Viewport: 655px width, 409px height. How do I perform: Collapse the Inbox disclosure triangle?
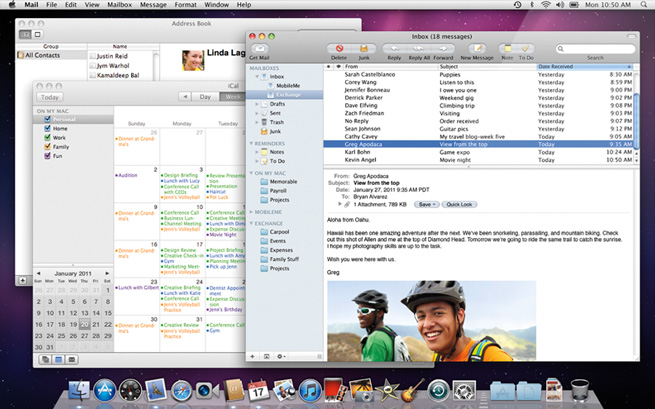coord(257,77)
